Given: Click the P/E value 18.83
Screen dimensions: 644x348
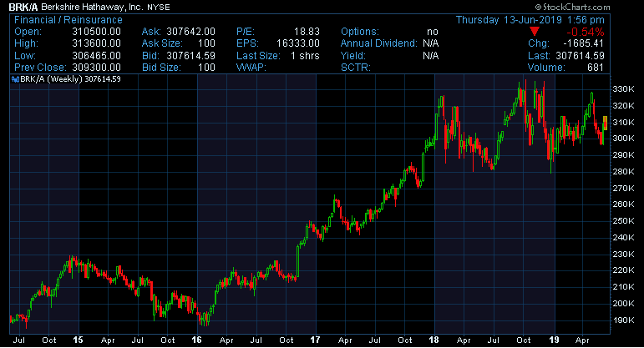Looking at the screenshot, I should (x=307, y=32).
